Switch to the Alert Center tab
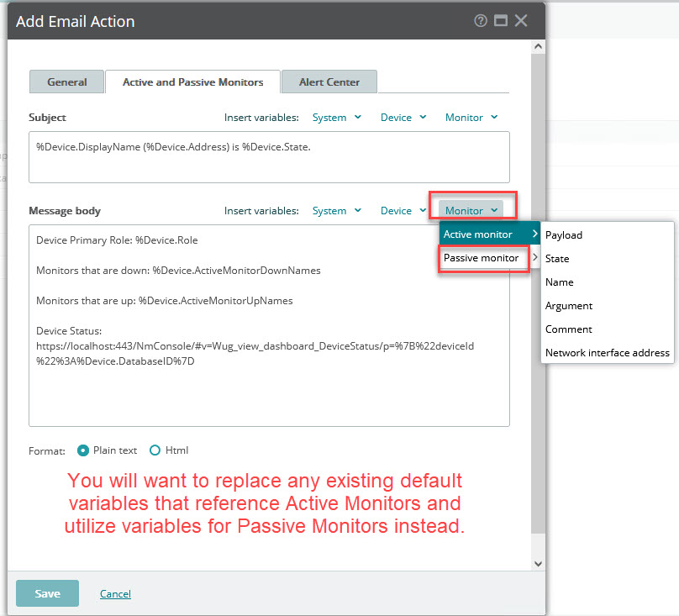The image size is (679, 616). tap(329, 82)
